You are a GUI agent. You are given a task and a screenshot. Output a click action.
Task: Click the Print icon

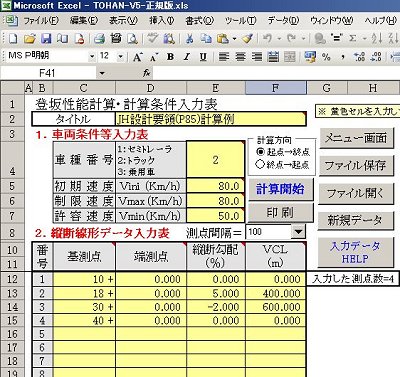pyautogui.click(x=99, y=39)
